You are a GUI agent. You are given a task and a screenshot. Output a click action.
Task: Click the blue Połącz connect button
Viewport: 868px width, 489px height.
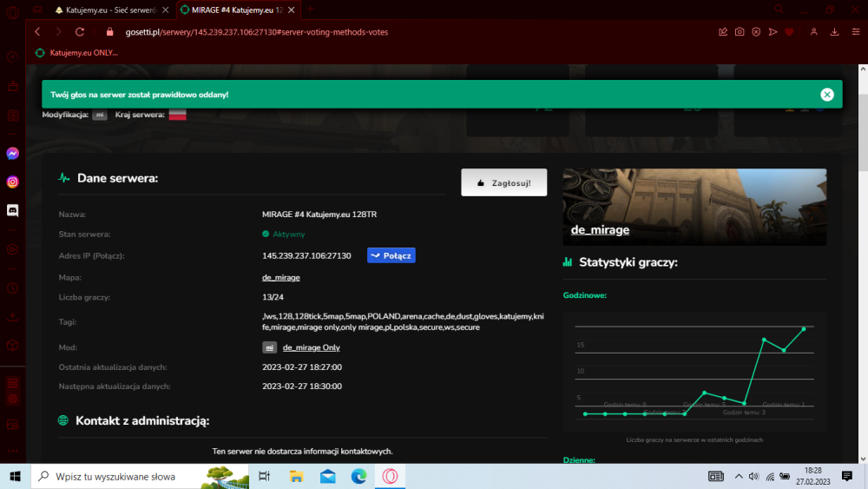(391, 255)
